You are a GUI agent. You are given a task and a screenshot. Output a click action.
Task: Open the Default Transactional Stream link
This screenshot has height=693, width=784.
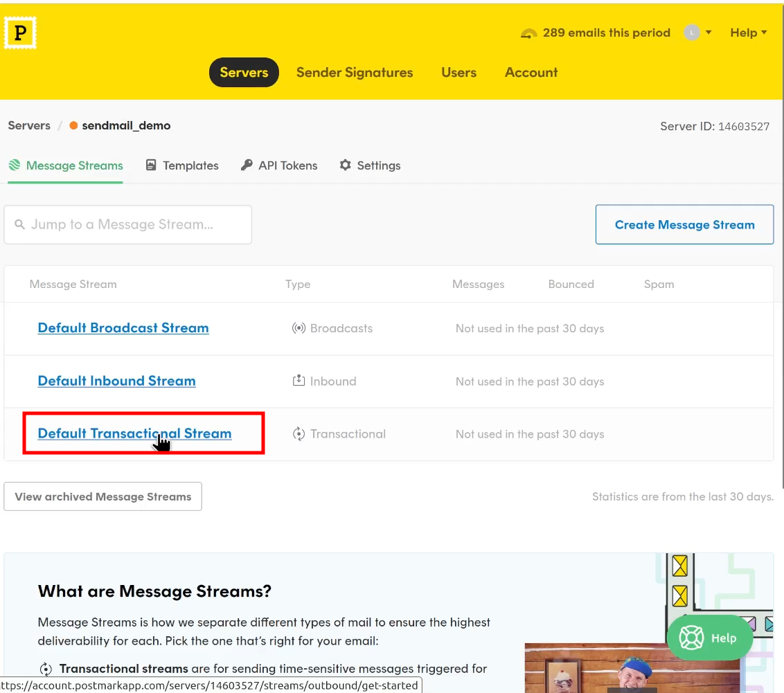coord(135,433)
